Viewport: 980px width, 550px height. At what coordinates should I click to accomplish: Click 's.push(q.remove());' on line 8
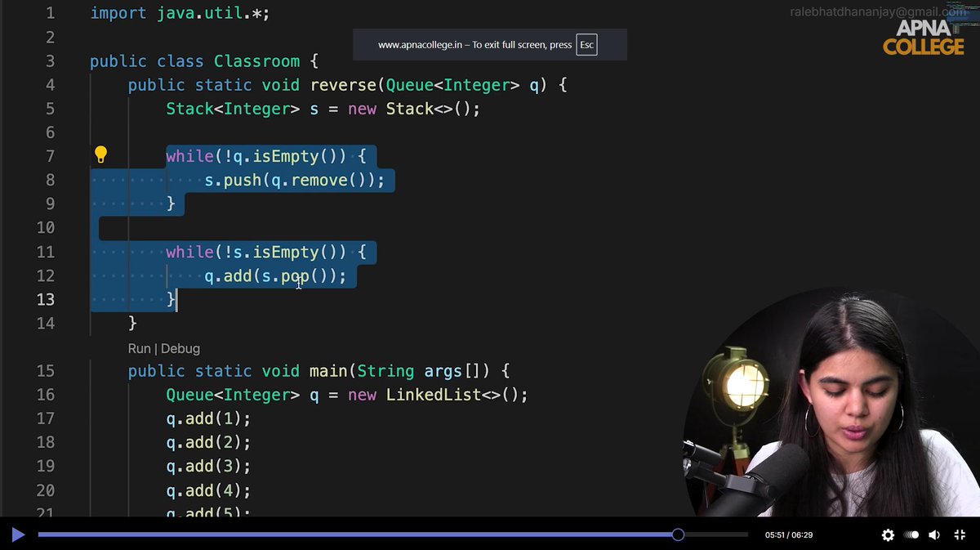(294, 180)
